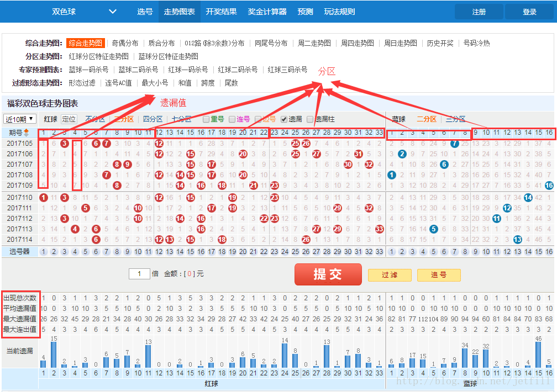The height and width of the screenshot is (392, 557).
Task: Click red ball 12 in period 2017105 row
Action: (x=159, y=144)
